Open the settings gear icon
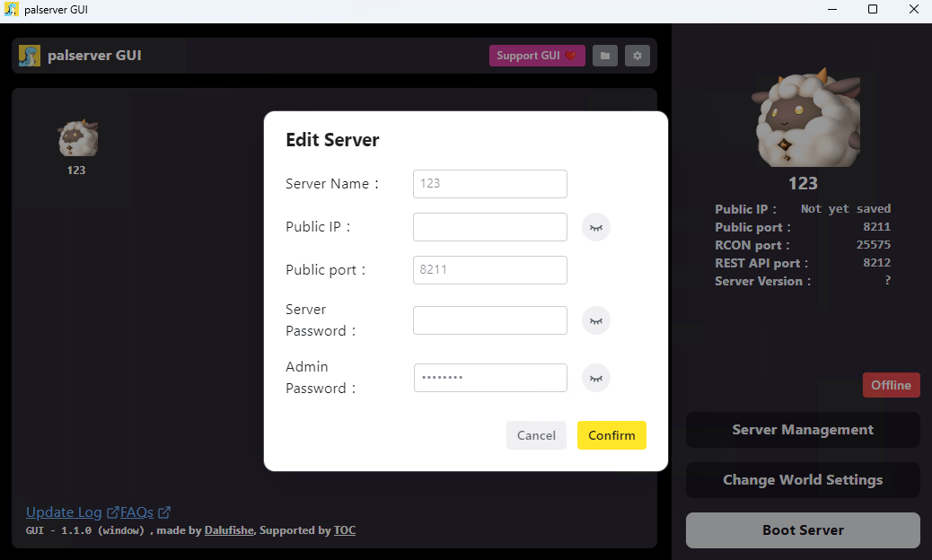The width and height of the screenshot is (932, 560). [637, 56]
